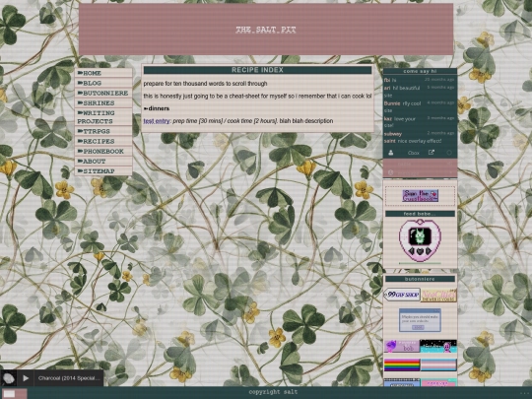Image resolution: width=532 pixels, height=399 pixels.
Task: Play the Charcoal track in music player
Action: (x=26, y=378)
